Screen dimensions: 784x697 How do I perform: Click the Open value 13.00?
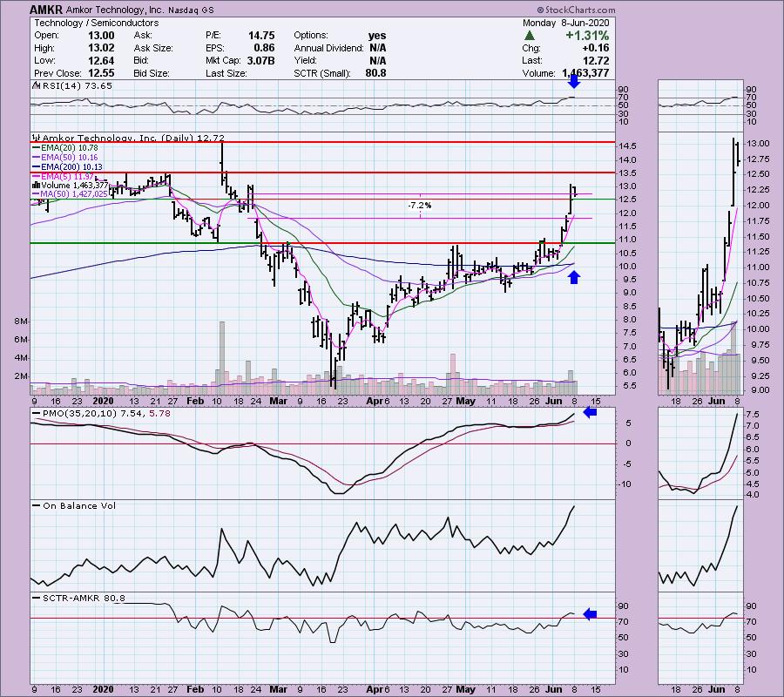[102, 36]
